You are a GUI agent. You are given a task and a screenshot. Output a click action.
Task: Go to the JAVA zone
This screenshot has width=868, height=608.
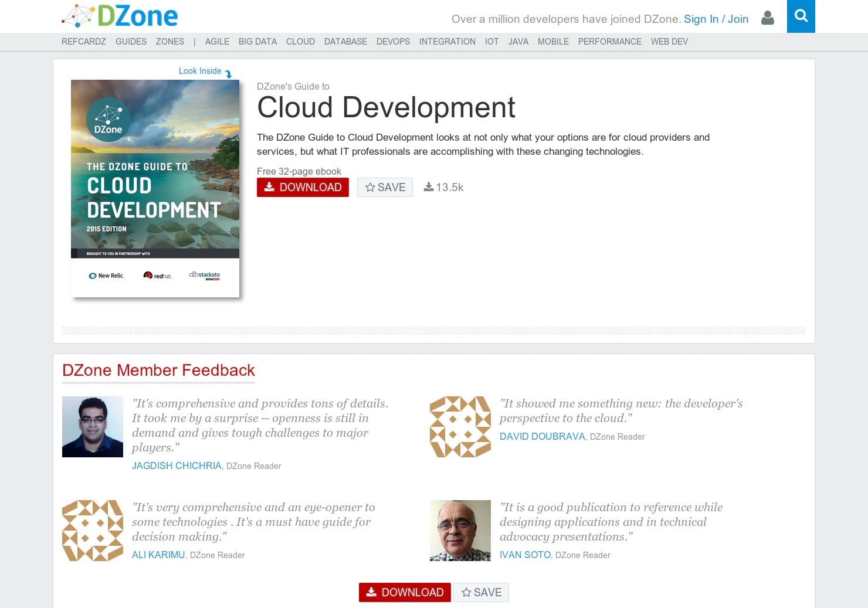click(x=518, y=42)
